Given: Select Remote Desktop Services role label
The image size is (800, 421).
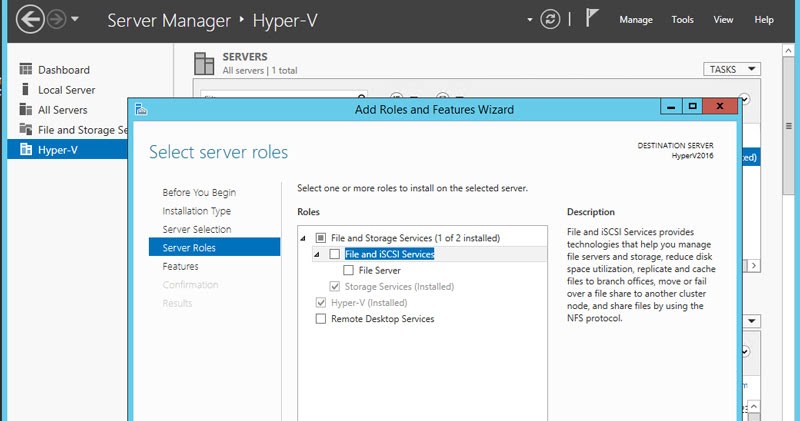Looking at the screenshot, I should pyautogui.click(x=383, y=319).
